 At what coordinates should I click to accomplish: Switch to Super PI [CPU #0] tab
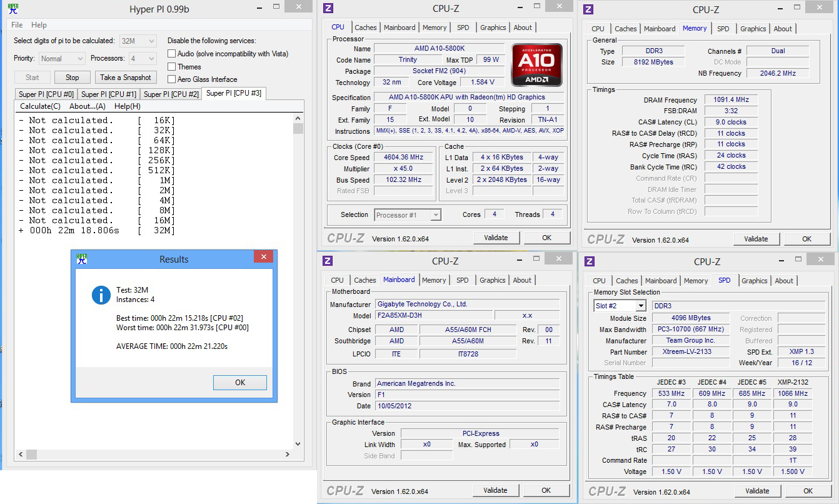(x=46, y=94)
